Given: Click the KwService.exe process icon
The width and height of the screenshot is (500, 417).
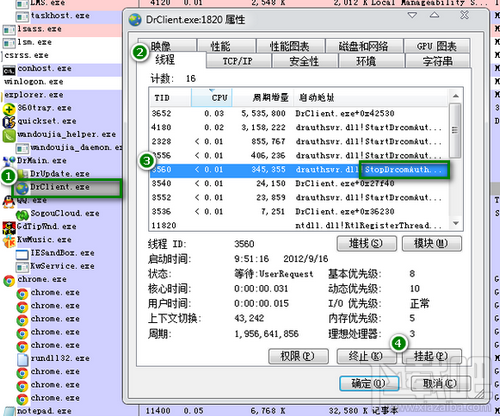Looking at the screenshot, I should click(22, 267).
